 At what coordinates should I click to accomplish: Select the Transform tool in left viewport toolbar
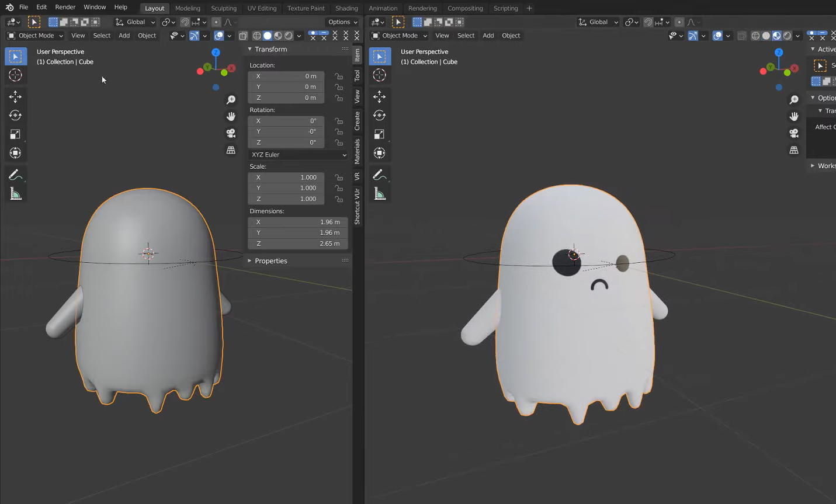coord(16,153)
